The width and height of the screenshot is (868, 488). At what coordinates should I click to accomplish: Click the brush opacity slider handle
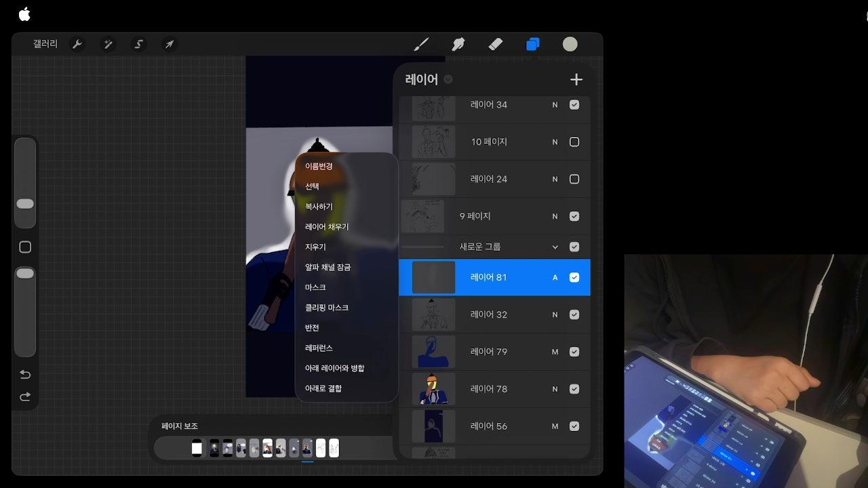[25, 273]
